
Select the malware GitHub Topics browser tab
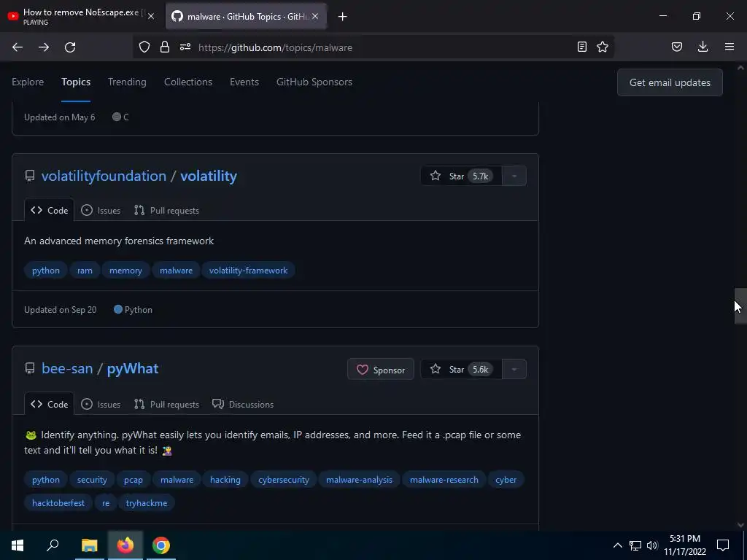(245, 16)
